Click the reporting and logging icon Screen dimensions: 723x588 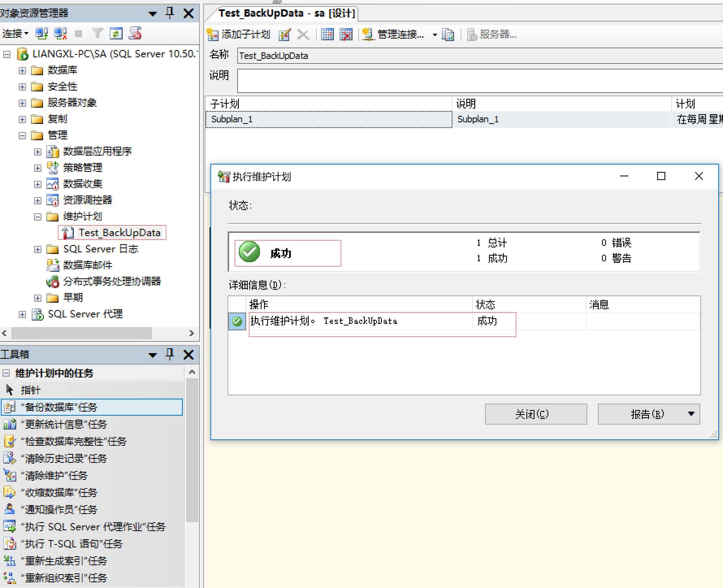[x=448, y=35]
